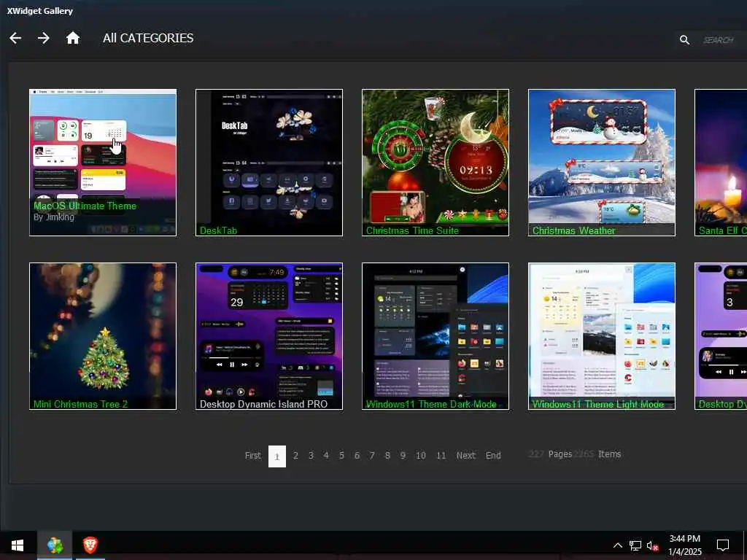Click the search magnifier icon
This screenshot has width=747, height=560.
pos(684,40)
